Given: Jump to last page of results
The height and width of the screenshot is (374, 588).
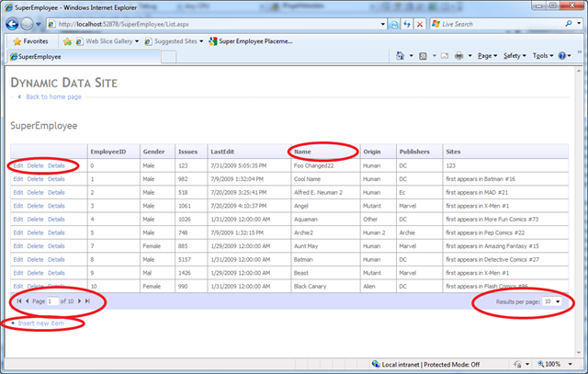Looking at the screenshot, I should click(x=88, y=300).
